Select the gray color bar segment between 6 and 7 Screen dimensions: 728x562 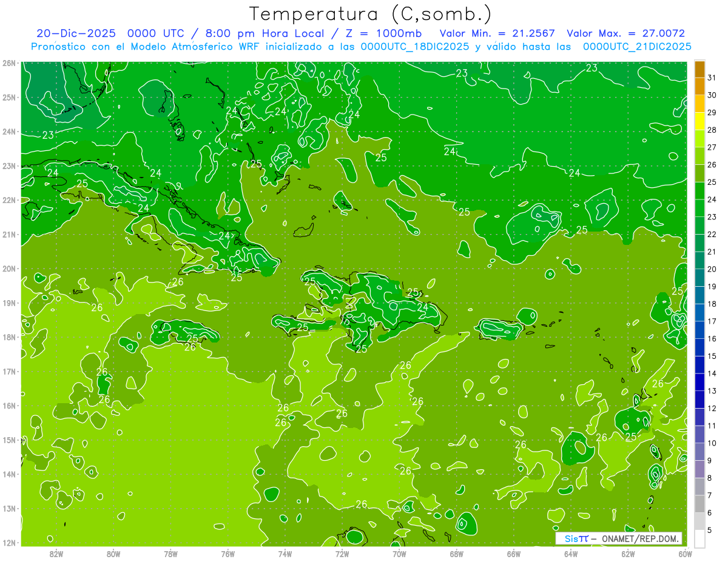pyautogui.click(x=699, y=504)
